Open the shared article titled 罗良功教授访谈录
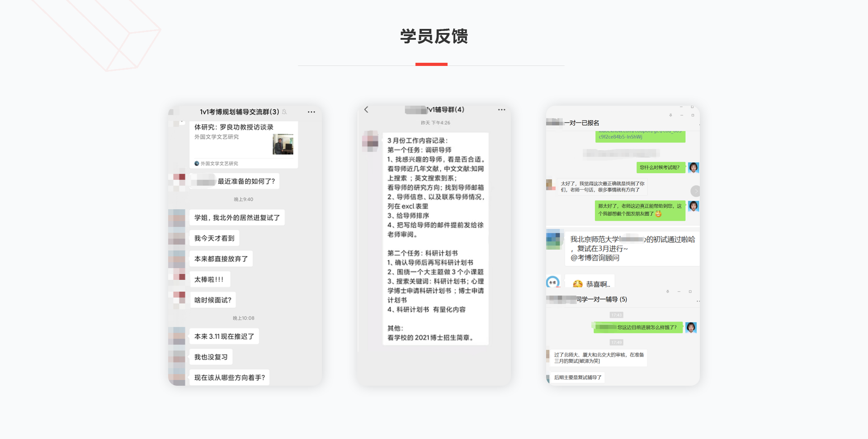 (234, 127)
